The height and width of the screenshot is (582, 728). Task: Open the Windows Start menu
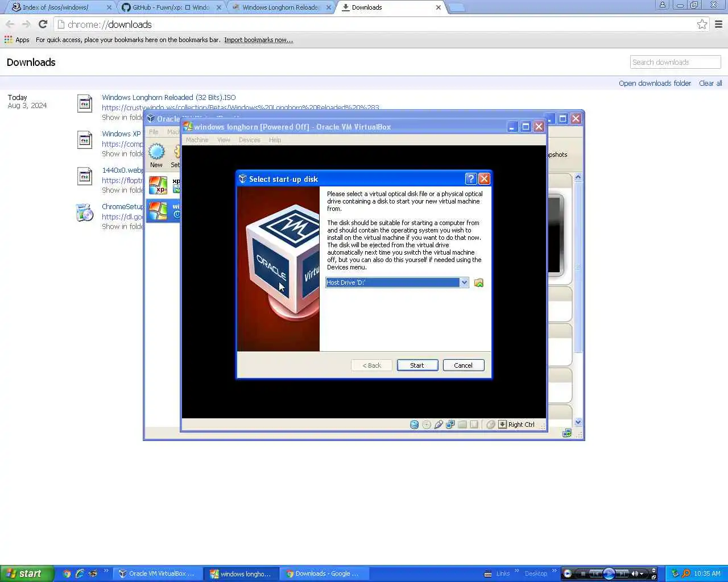click(27, 573)
